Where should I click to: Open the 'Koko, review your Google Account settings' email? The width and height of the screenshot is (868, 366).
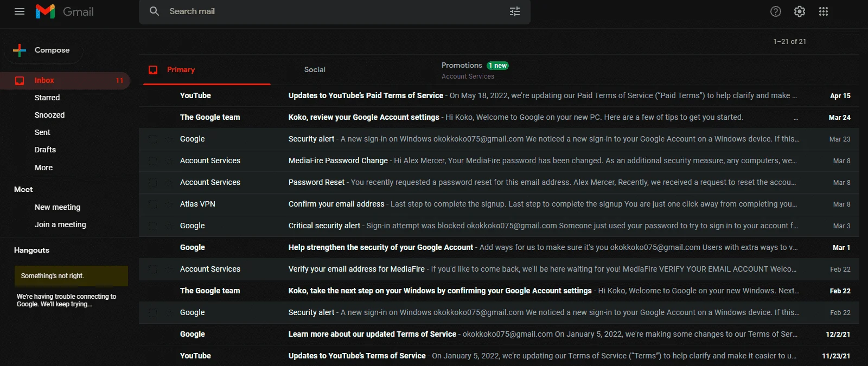499,117
